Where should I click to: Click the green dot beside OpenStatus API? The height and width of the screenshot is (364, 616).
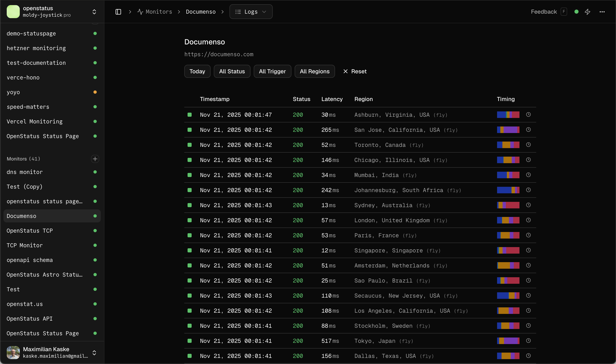(95, 318)
